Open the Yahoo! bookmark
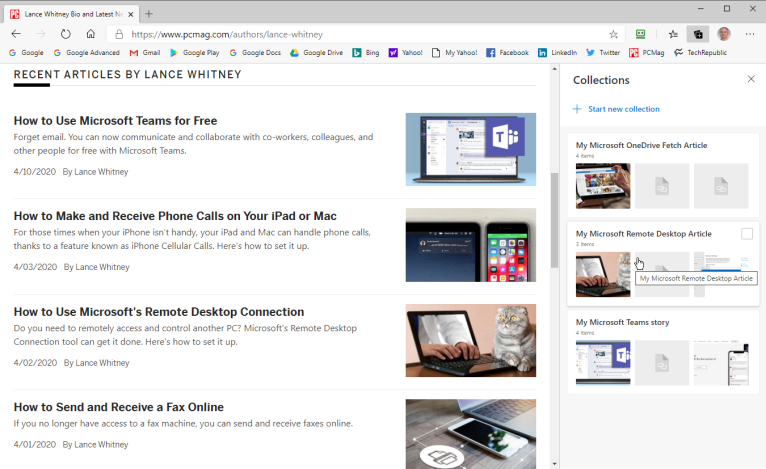Viewport: 766px width, 469px height. point(406,53)
